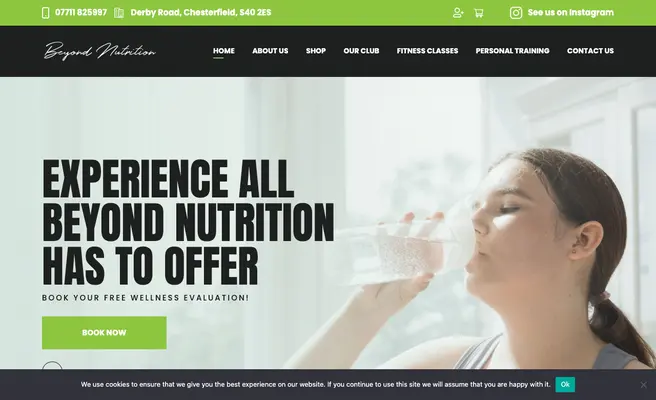
Task: Select Our Club in navigation
Action: click(361, 51)
